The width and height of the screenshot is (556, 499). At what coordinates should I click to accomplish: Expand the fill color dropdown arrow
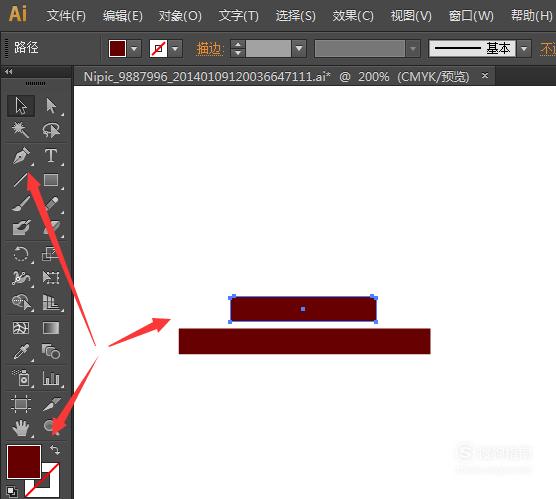[134, 48]
